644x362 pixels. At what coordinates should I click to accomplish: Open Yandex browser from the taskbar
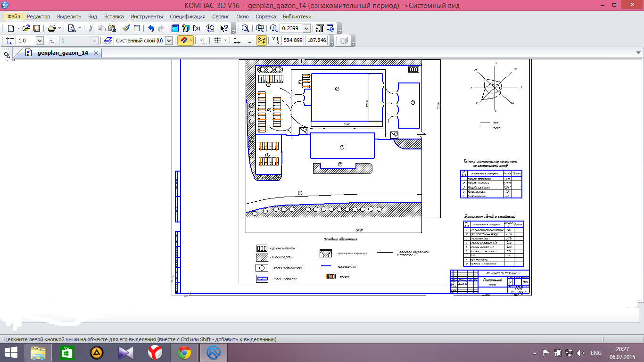coord(155,353)
